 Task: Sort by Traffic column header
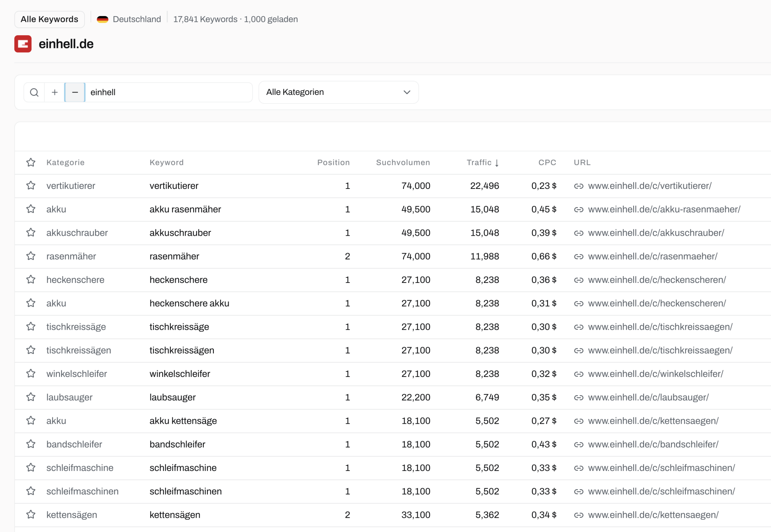click(482, 162)
